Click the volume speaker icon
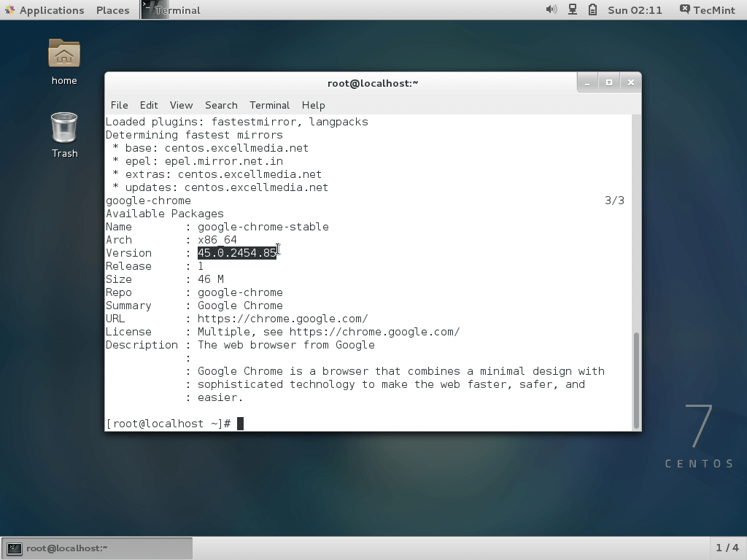 pyautogui.click(x=551, y=9)
